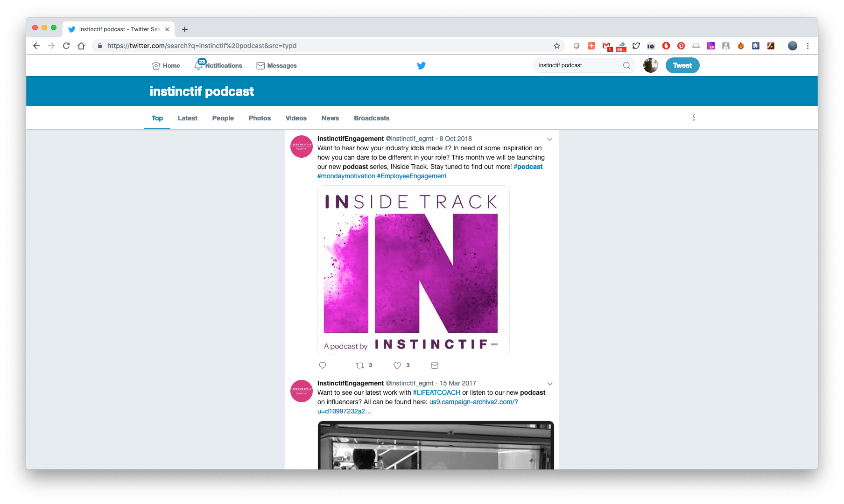Open Messages

point(277,65)
